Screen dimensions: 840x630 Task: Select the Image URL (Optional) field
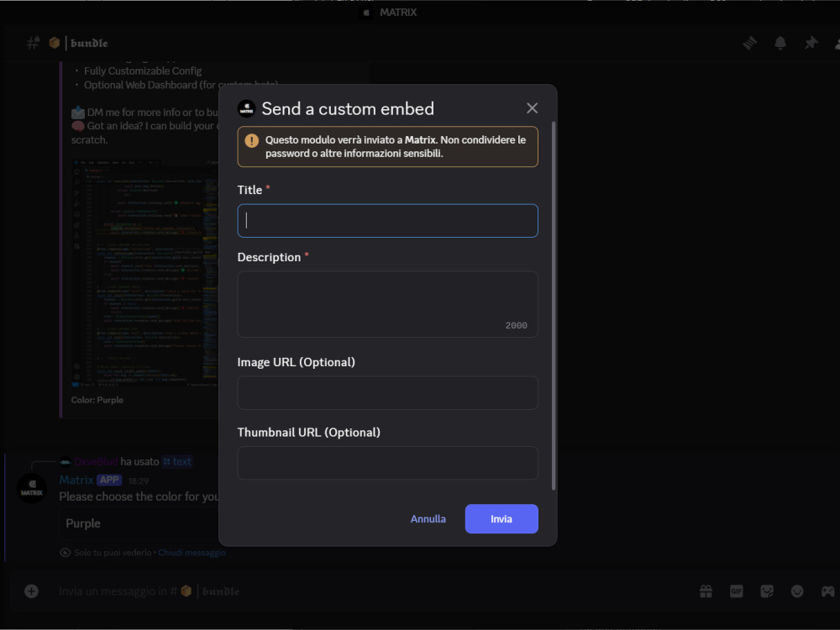pyautogui.click(x=387, y=392)
